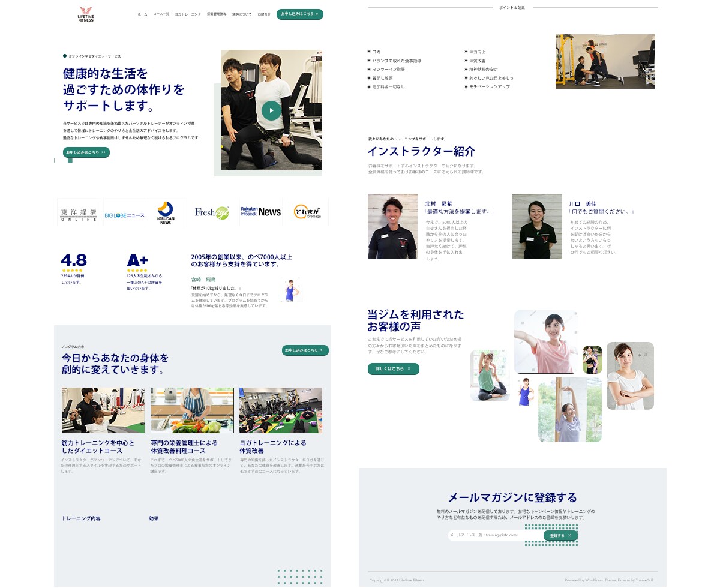
Task: Click the Fresh eye logo
Action: coord(212,213)
